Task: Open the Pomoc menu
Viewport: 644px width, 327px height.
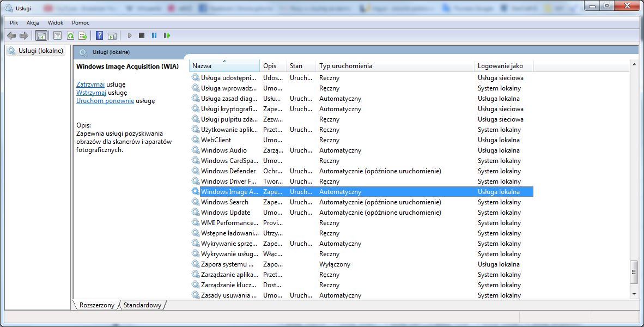Action: point(81,22)
